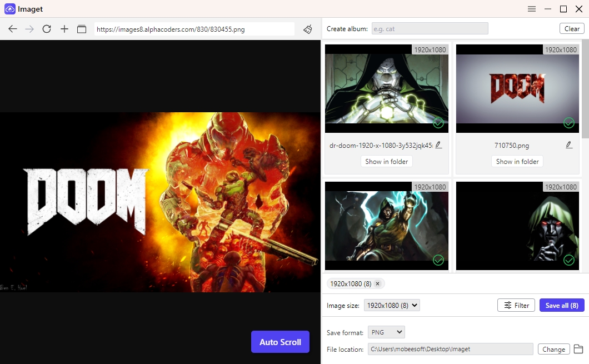589x364 pixels.
Task: Change the file save location
Action: point(553,349)
